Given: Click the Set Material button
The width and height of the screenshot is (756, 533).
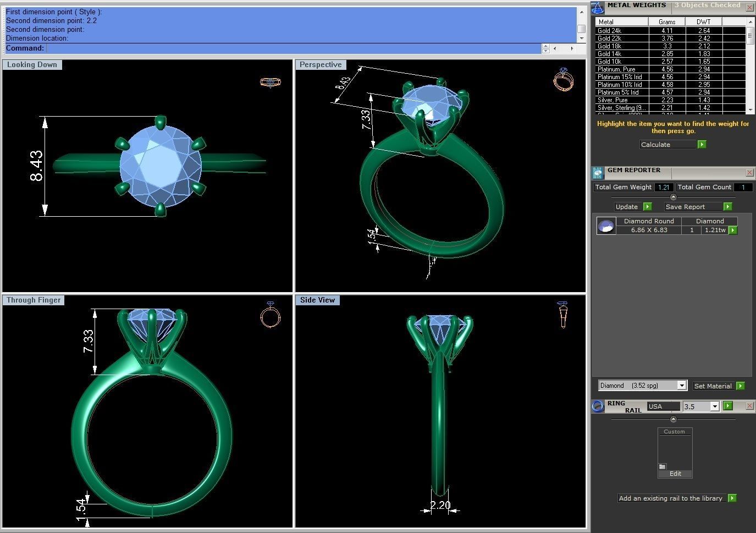Looking at the screenshot, I should [x=714, y=386].
